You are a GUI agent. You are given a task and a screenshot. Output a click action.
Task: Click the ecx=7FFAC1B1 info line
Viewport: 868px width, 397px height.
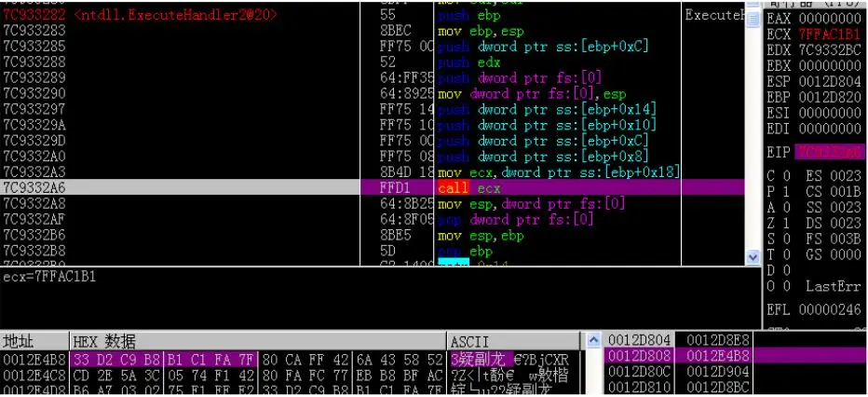[49, 277]
